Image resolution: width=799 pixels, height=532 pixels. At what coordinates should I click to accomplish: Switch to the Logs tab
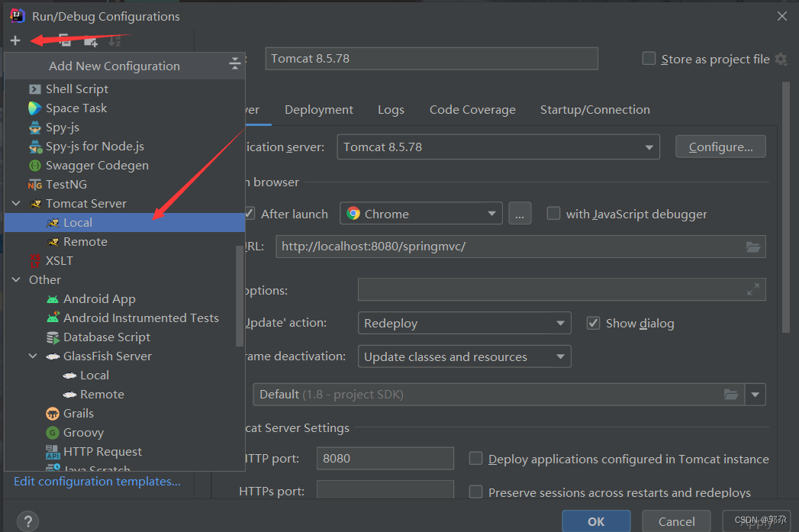tap(391, 110)
